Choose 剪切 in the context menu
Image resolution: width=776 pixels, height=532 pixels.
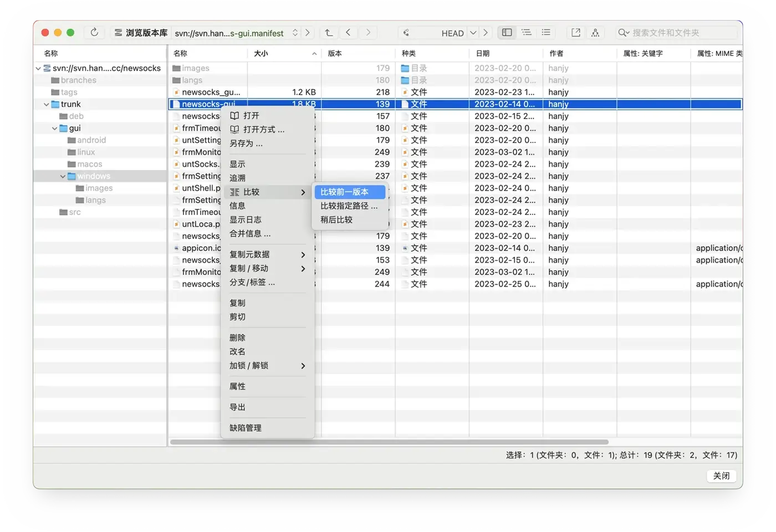point(268,317)
